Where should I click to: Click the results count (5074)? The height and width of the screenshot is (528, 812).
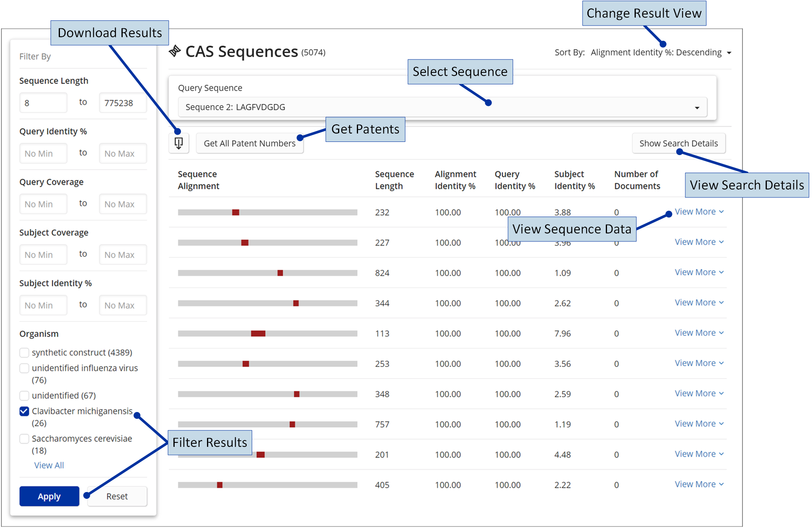tap(313, 52)
